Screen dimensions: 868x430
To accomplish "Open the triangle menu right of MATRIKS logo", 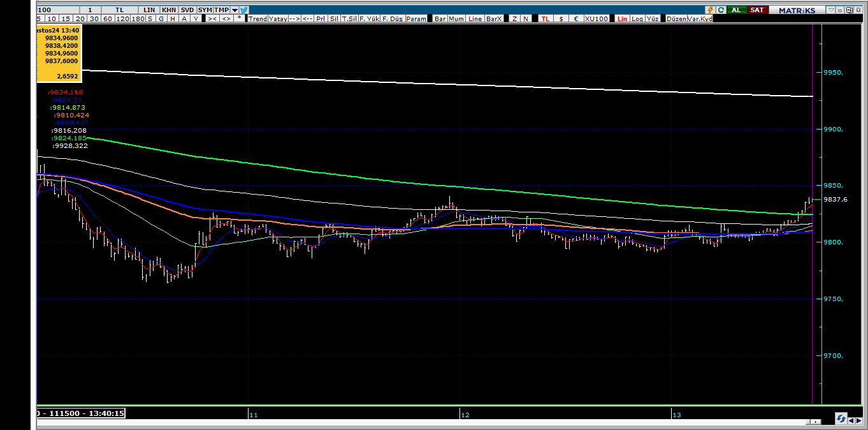I will (x=831, y=10).
